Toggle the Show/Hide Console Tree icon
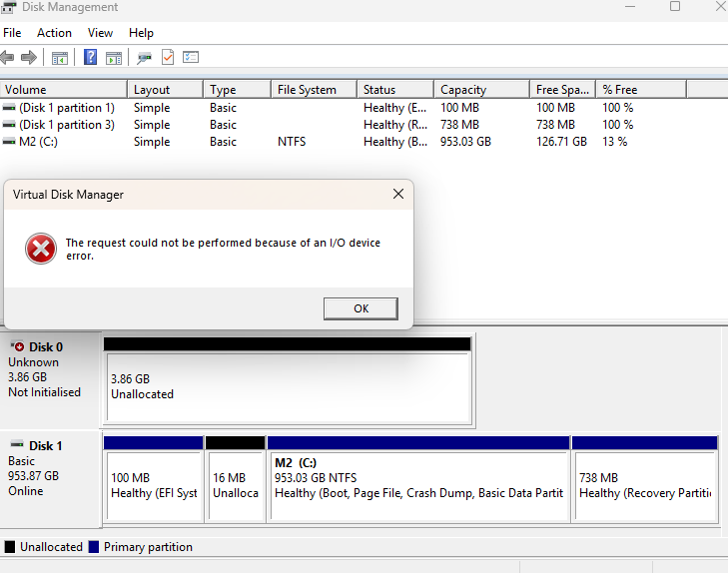Viewport: 728px width, 573px height. (60, 58)
